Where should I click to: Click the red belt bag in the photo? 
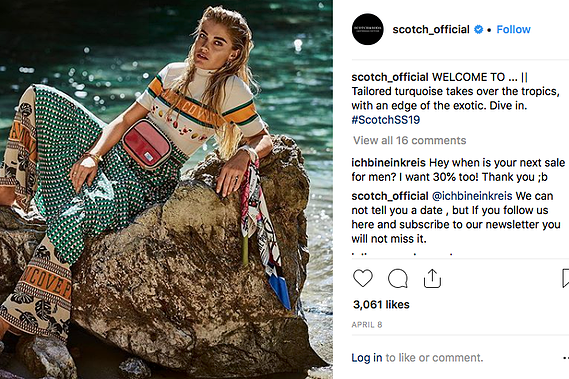[x=147, y=144]
